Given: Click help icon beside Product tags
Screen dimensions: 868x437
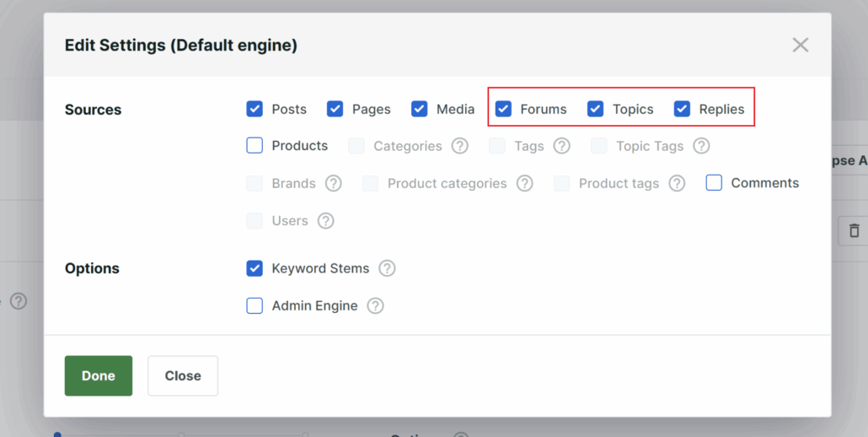Looking at the screenshot, I should 677,183.
